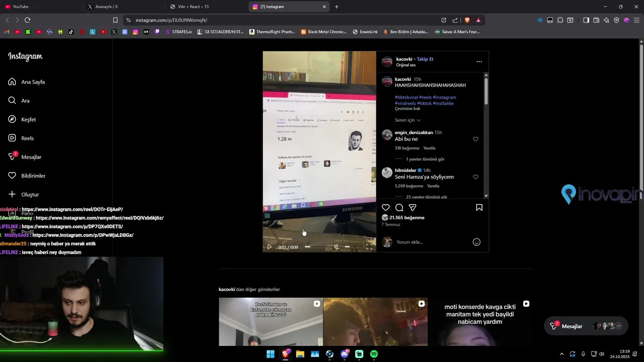Open Windows Start menu

[x=270, y=354]
